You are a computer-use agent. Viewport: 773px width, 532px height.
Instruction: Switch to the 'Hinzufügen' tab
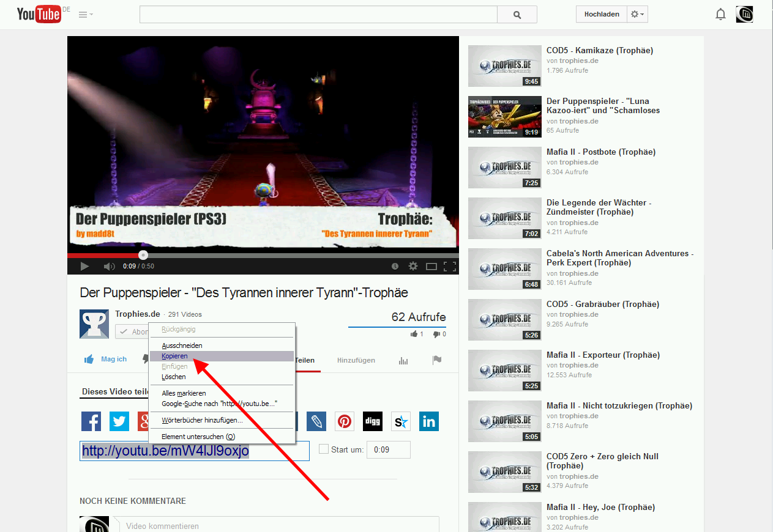coord(356,361)
